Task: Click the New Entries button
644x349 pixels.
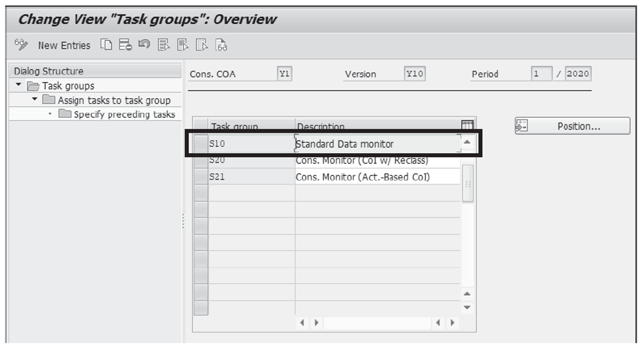Action: pos(63,45)
